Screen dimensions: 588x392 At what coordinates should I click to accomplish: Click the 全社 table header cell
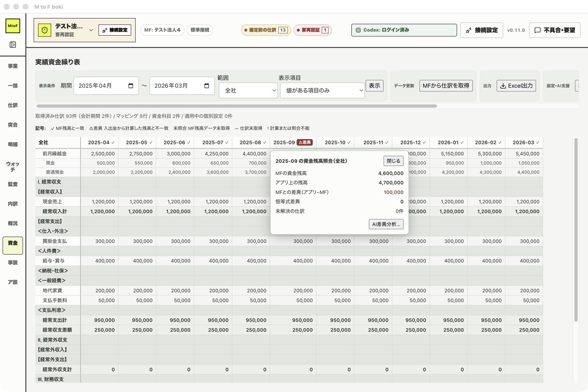[58, 142]
